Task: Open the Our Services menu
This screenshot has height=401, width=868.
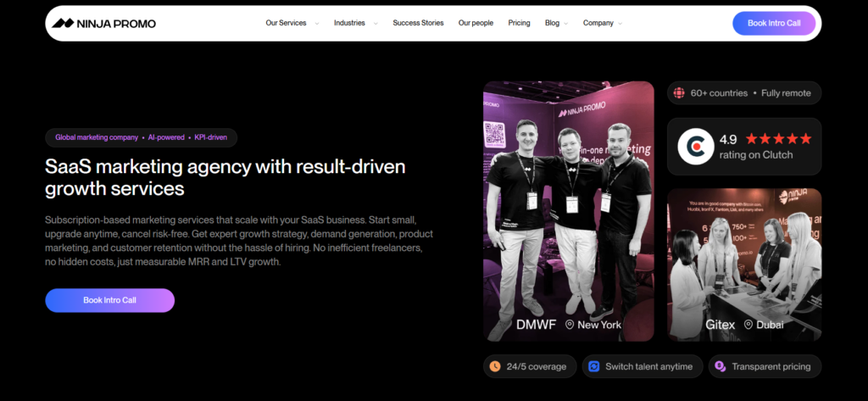Action: (286, 23)
